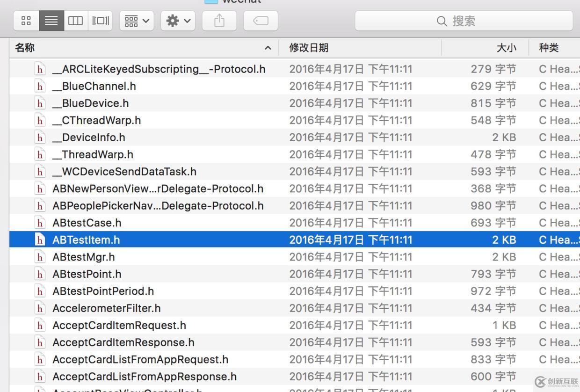Screen dimensions: 580x392
Task: Select the highlighted ABTestItem.h file
Action: point(86,240)
